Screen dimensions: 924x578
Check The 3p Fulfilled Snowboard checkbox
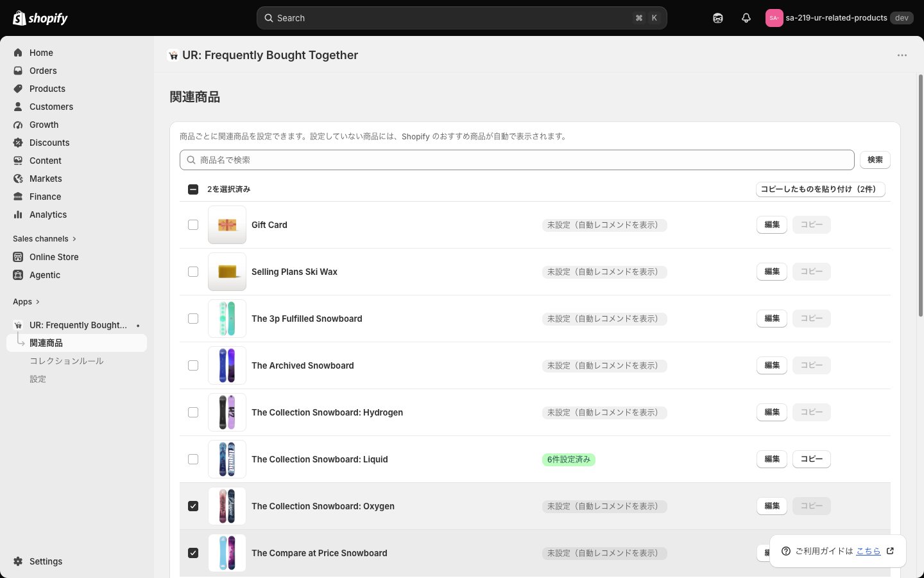click(193, 319)
